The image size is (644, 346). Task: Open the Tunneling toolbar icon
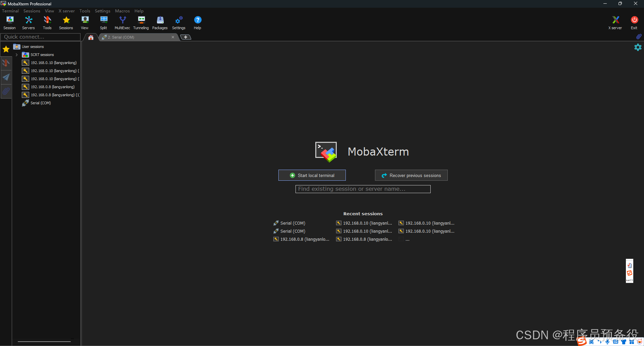[141, 23]
